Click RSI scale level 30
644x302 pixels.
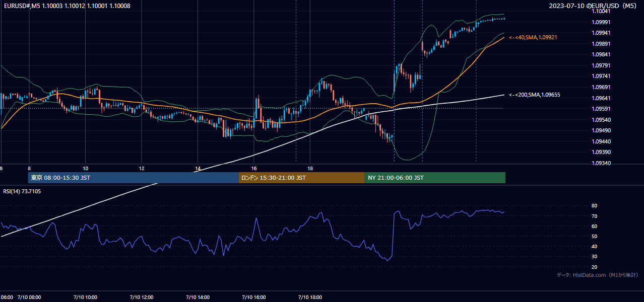pyautogui.click(x=595, y=257)
